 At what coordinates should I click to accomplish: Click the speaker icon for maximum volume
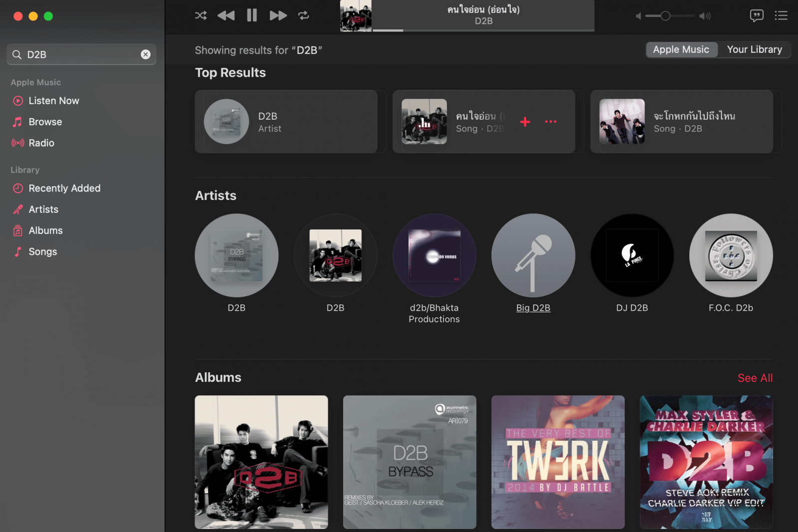click(704, 16)
